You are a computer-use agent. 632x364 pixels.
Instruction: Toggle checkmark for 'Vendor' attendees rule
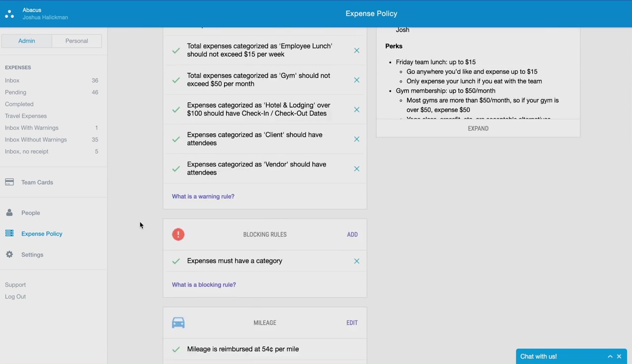click(176, 169)
